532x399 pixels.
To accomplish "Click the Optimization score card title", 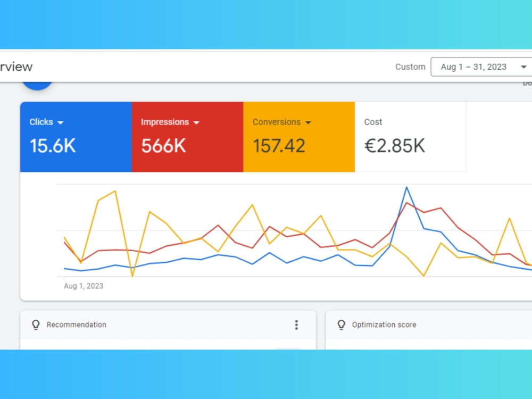I will click(x=384, y=325).
